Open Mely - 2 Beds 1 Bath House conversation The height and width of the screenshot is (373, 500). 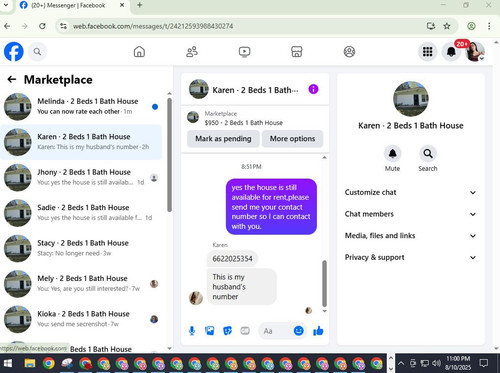[81, 284]
